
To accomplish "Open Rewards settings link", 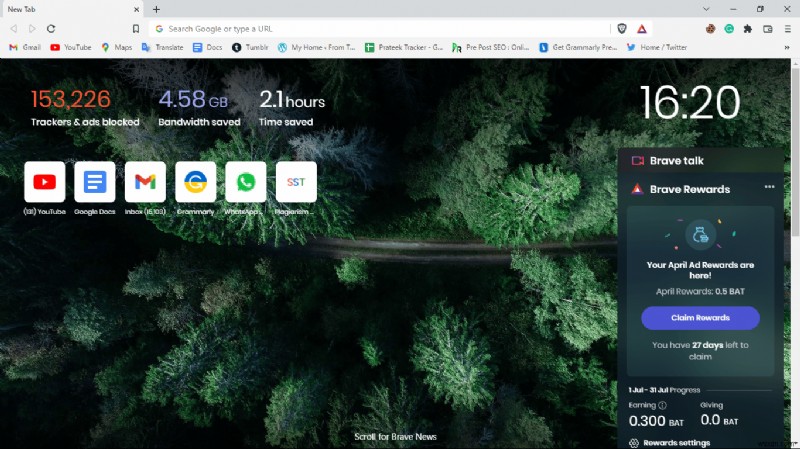I will click(x=676, y=443).
